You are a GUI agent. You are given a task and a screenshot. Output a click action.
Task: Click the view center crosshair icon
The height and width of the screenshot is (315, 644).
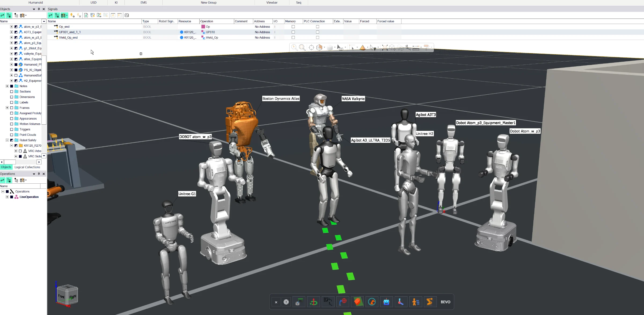coord(311,47)
